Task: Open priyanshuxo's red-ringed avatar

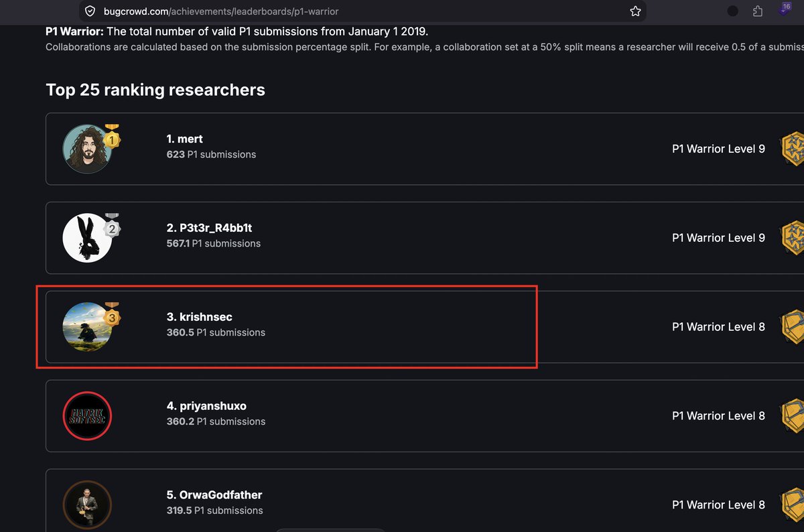Action: 87,416
